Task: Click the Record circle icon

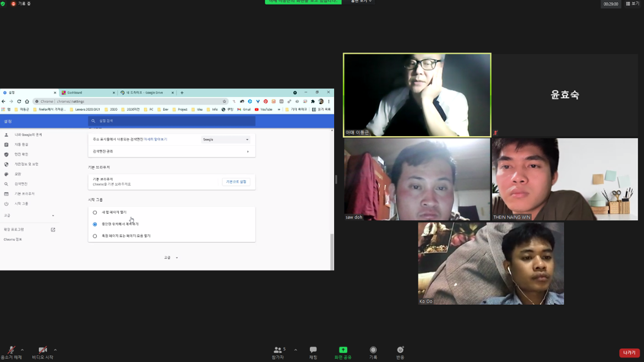Action: 373,350
